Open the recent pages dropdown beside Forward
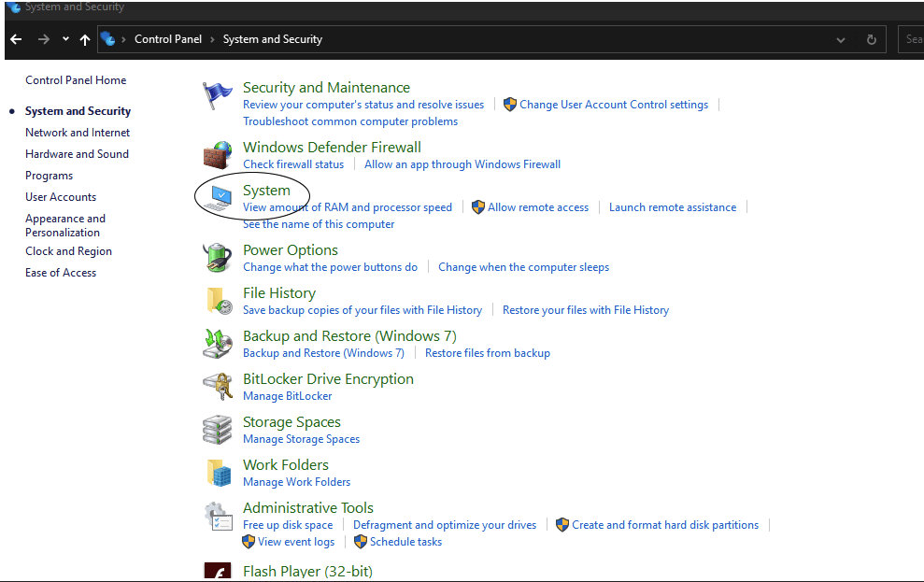Image resolution: width=924 pixels, height=582 pixels. click(x=64, y=39)
